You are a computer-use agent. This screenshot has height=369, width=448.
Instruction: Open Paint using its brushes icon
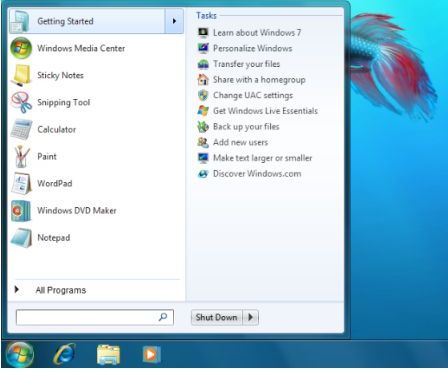click(x=22, y=156)
